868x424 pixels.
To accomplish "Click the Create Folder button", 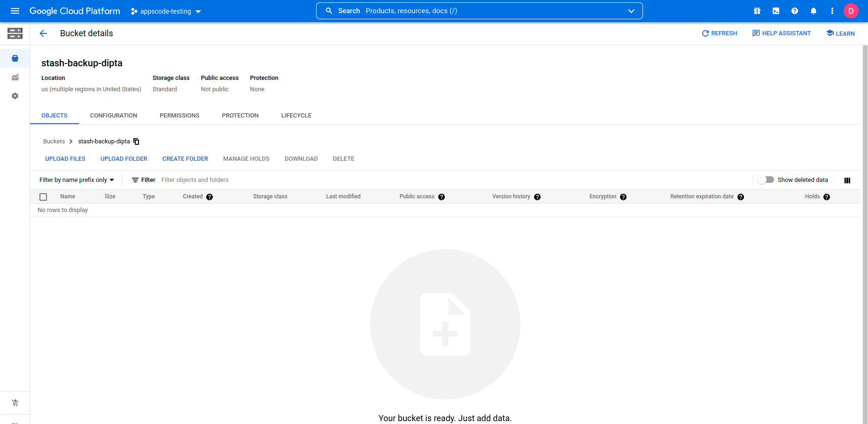I will 185,159.
